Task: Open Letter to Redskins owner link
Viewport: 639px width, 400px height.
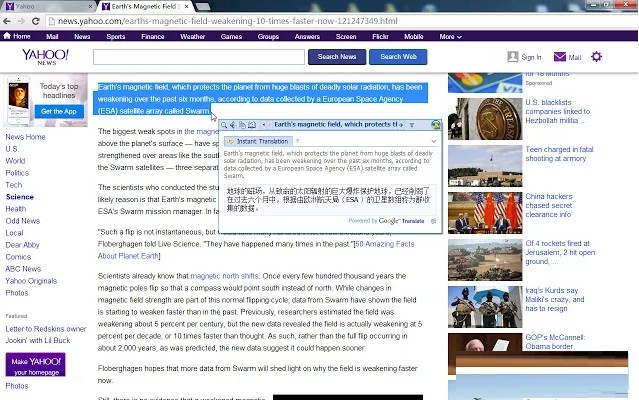Action: coord(46,329)
